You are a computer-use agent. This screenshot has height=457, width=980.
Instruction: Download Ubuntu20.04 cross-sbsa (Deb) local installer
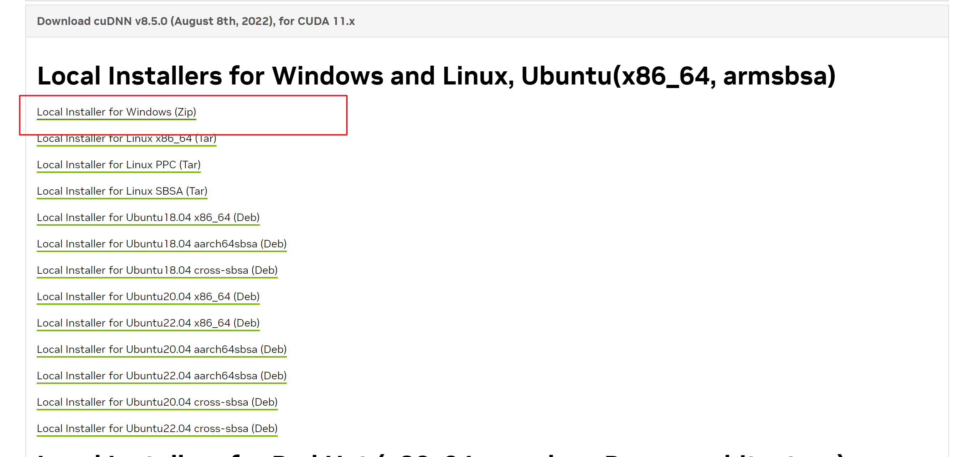[x=157, y=402]
